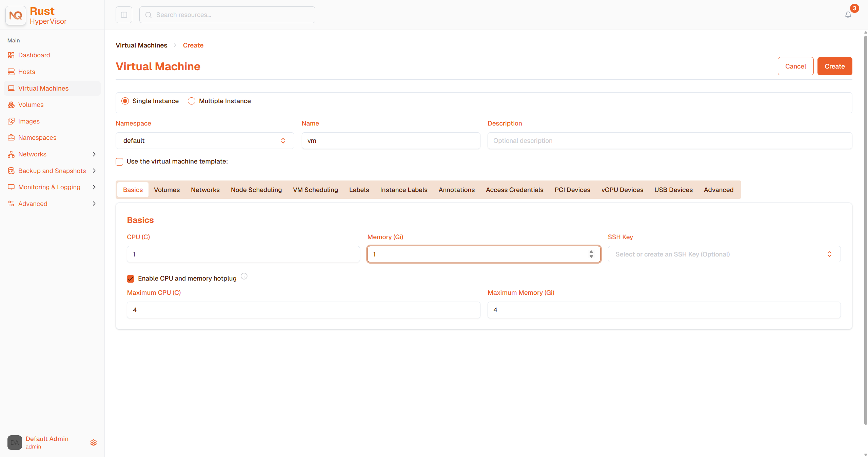Image resolution: width=868 pixels, height=457 pixels.
Task: Click the Cancel button
Action: (x=795, y=66)
